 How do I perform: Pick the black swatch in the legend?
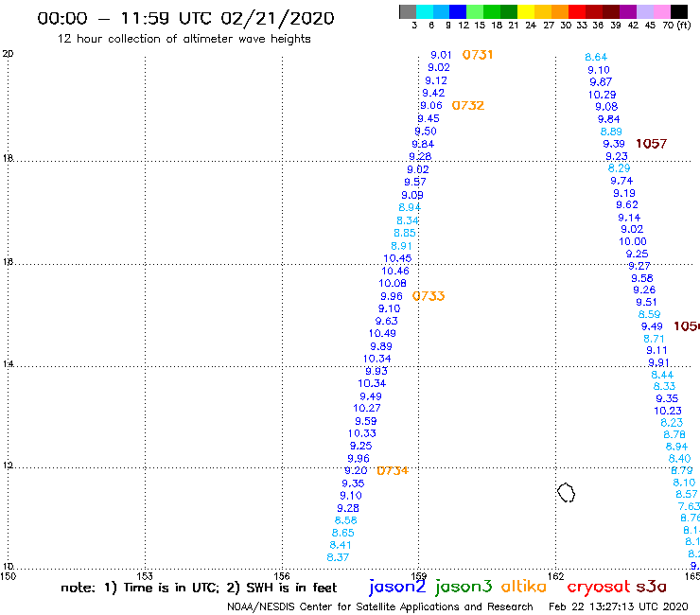[x=679, y=11]
